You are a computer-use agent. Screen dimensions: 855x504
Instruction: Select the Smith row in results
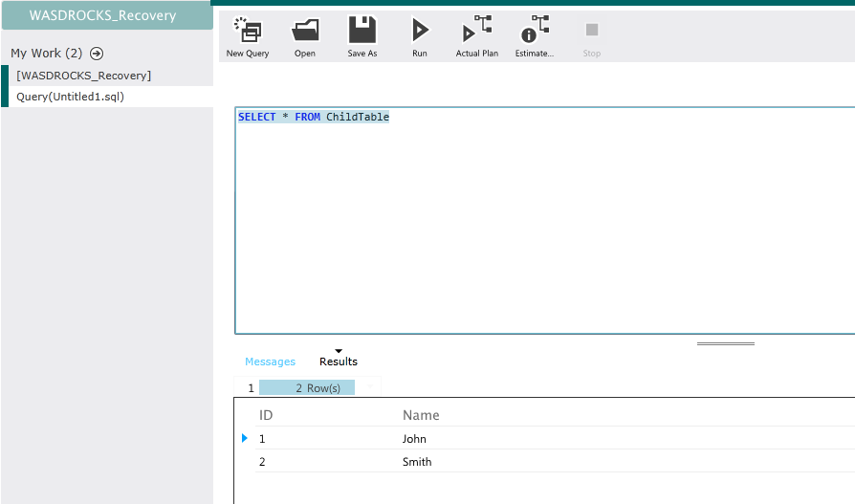(x=417, y=462)
